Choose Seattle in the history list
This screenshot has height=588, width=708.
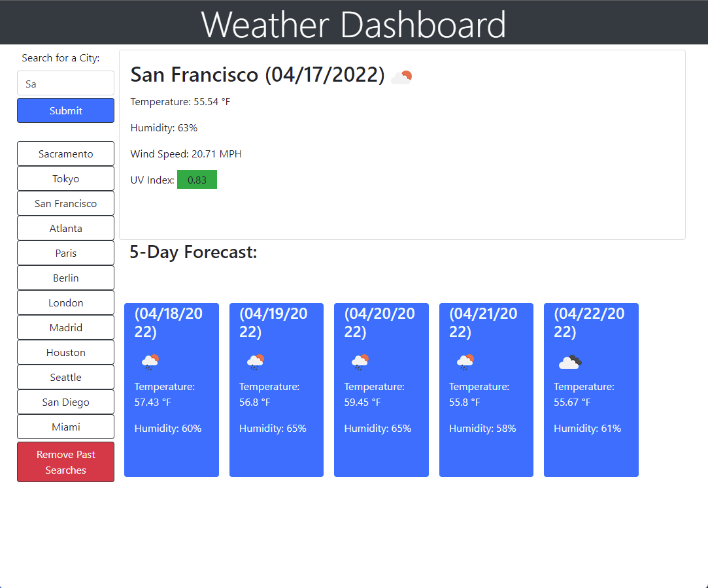click(65, 377)
